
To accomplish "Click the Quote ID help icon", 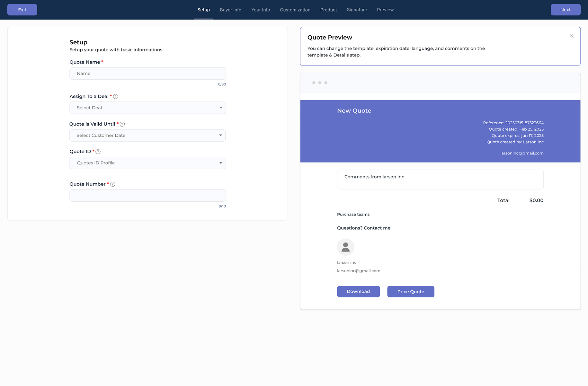I will pos(98,152).
